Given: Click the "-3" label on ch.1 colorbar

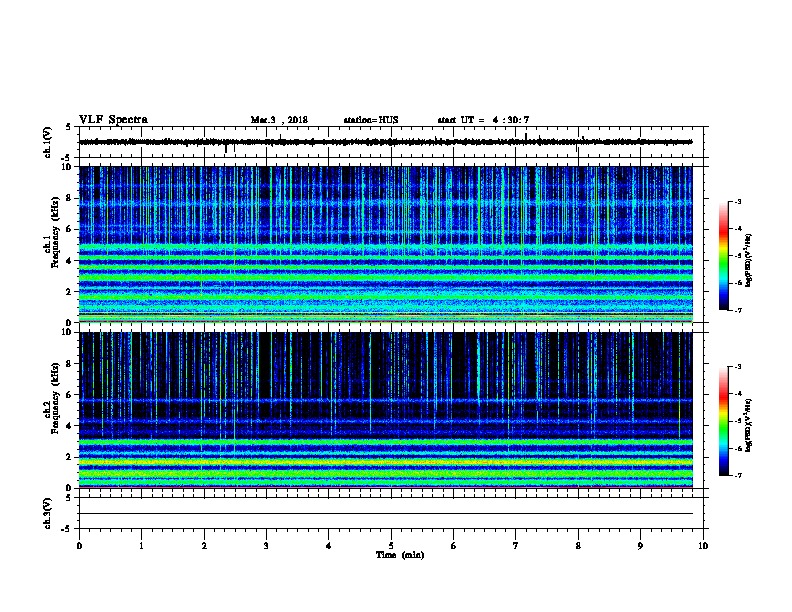Looking at the screenshot, I should [x=738, y=201].
